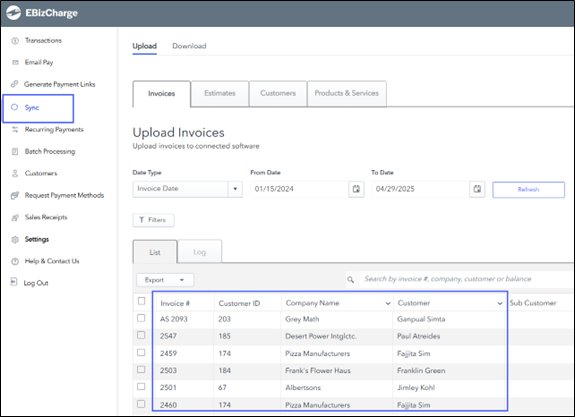
Task: Select the checkbox for invoice 2503
Action: tap(141, 369)
